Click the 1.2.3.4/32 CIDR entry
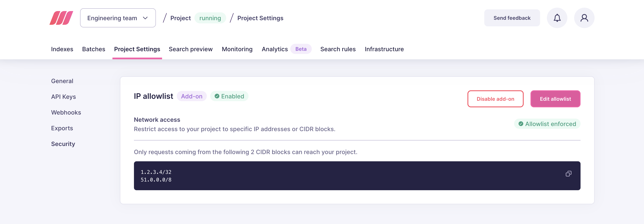 tap(156, 172)
